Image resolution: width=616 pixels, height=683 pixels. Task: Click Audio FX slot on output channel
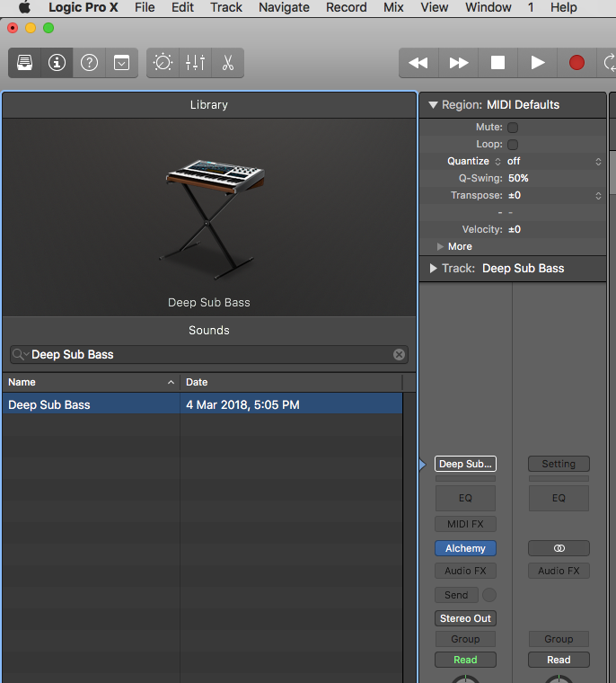(x=559, y=571)
